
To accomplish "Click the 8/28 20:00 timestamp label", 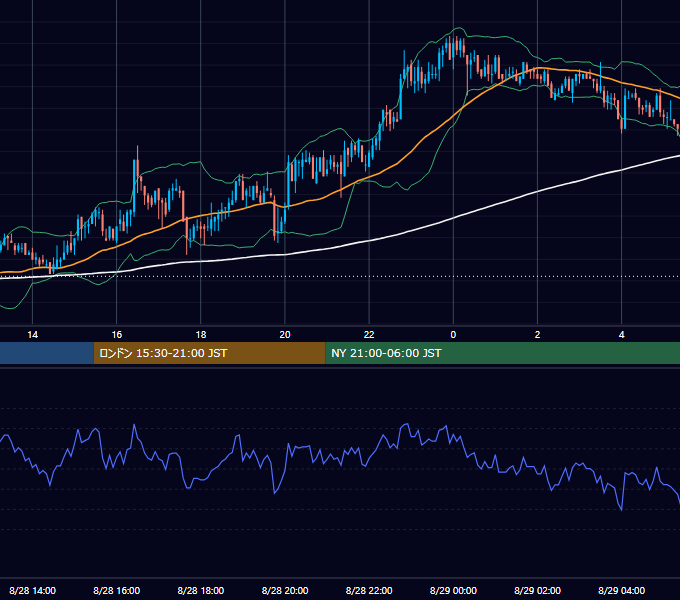I will coord(285,590).
